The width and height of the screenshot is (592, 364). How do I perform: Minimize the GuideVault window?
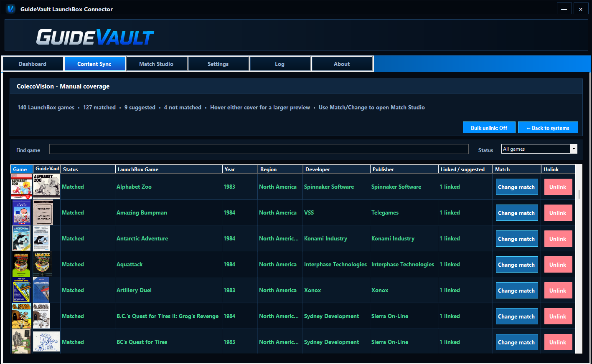tap(564, 9)
